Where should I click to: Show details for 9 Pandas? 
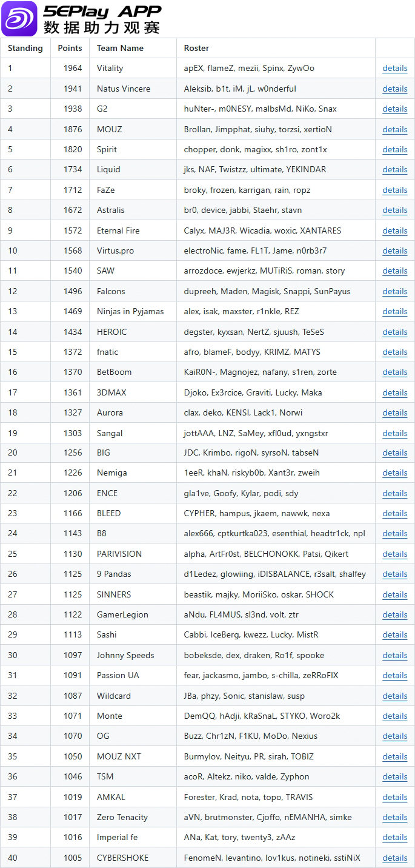pyautogui.click(x=395, y=574)
